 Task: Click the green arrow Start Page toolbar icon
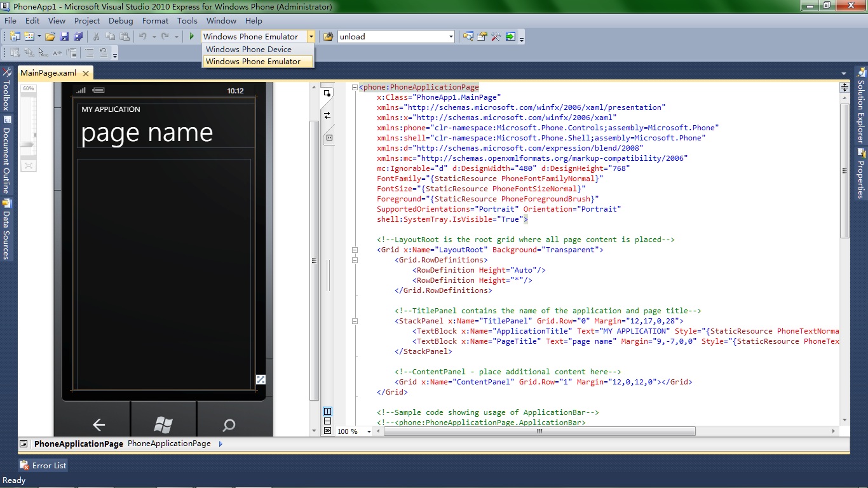pyautogui.click(x=510, y=36)
